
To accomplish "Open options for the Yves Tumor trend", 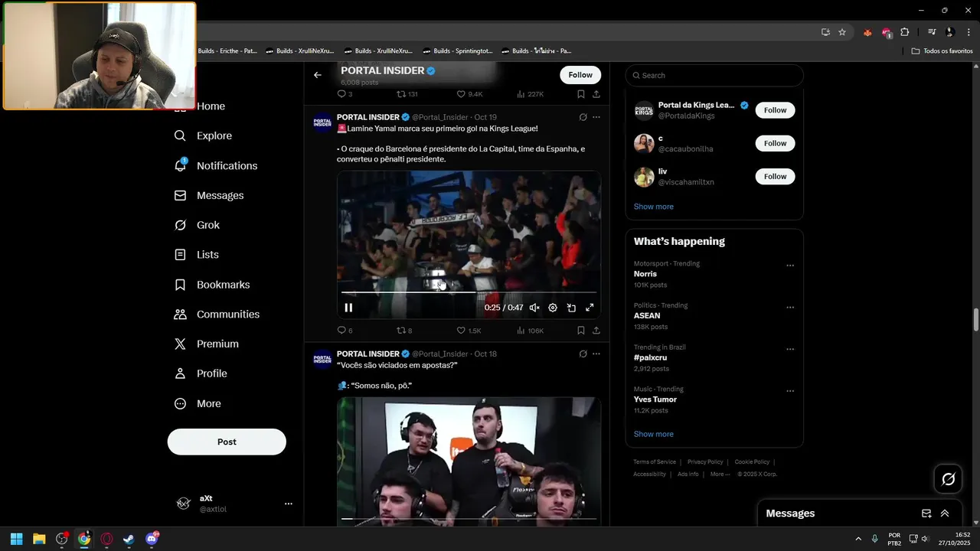I will pyautogui.click(x=790, y=391).
